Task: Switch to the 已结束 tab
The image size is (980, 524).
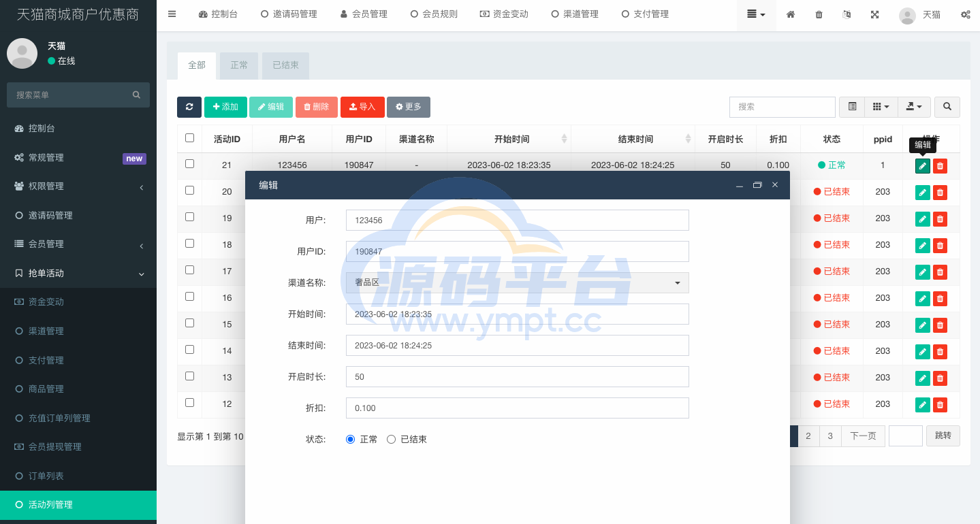Action: (285, 65)
